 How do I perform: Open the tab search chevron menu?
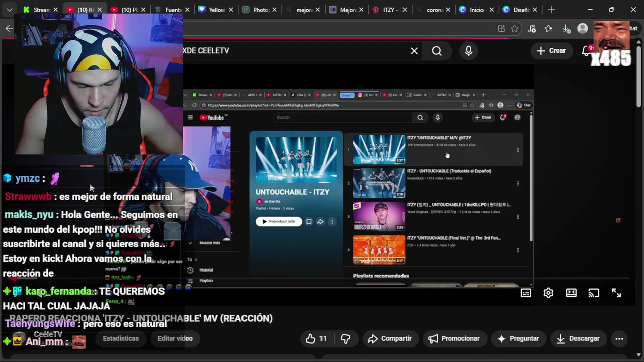point(10,10)
